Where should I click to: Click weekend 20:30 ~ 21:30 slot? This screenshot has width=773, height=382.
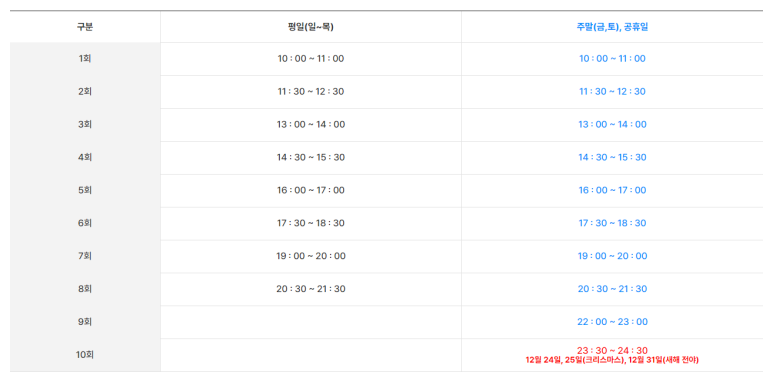click(x=612, y=289)
